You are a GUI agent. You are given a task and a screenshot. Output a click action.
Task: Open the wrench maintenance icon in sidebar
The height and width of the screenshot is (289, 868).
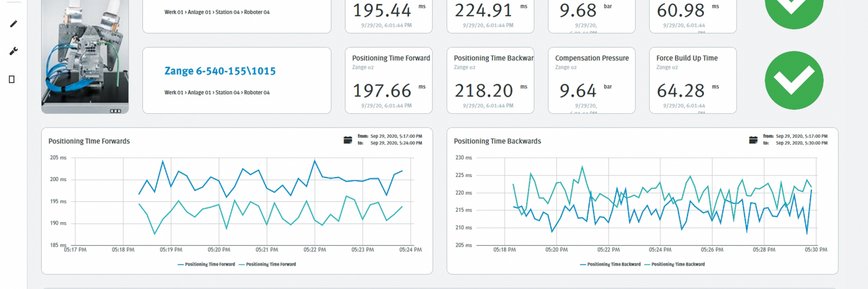[x=13, y=51]
